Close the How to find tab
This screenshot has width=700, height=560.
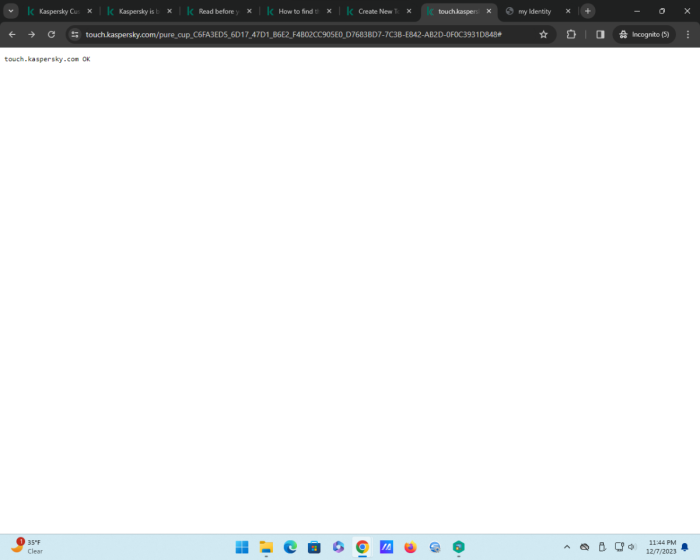(x=329, y=11)
